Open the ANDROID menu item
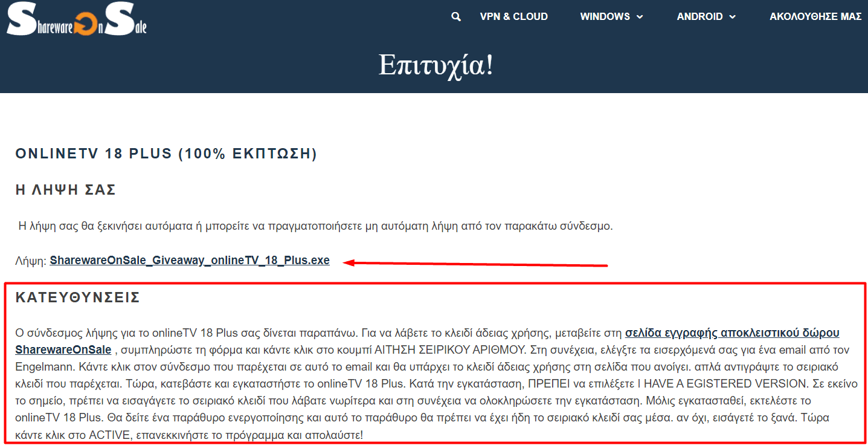The height and width of the screenshot is (448, 868). pyautogui.click(x=699, y=17)
